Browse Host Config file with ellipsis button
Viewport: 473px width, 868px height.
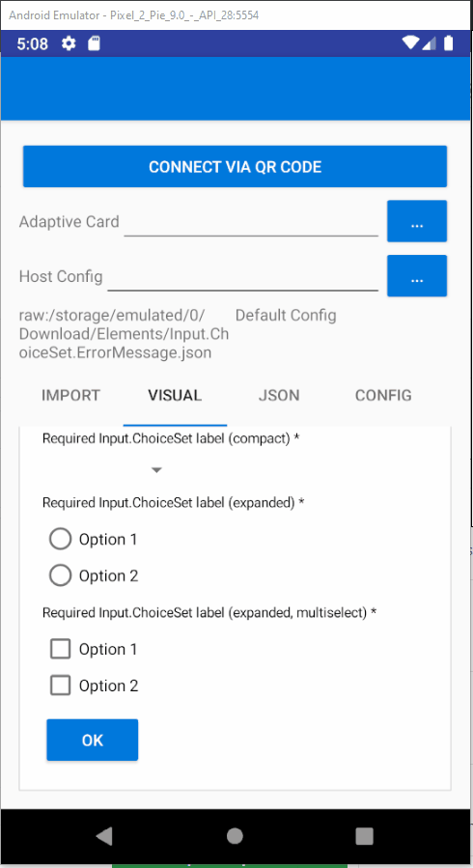pos(417,276)
